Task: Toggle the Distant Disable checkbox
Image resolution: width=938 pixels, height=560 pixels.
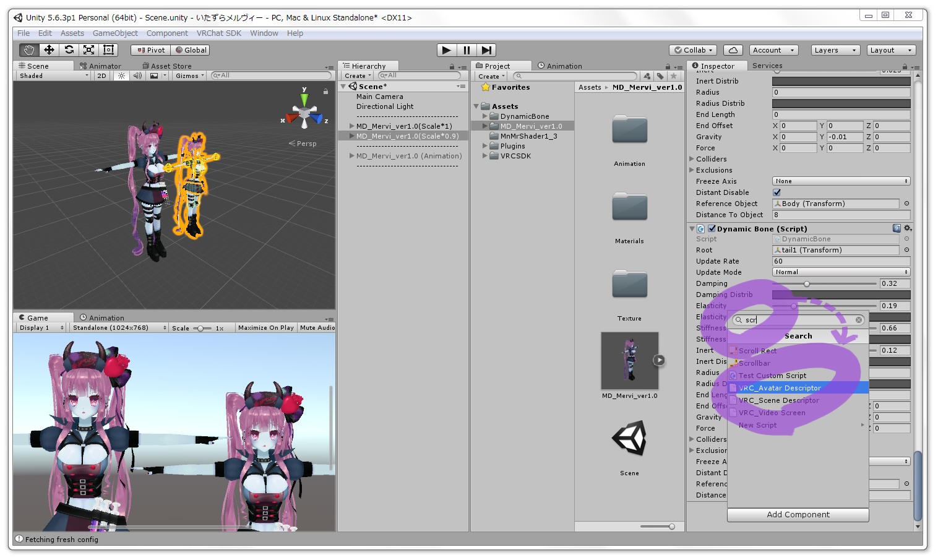Action: [x=777, y=192]
